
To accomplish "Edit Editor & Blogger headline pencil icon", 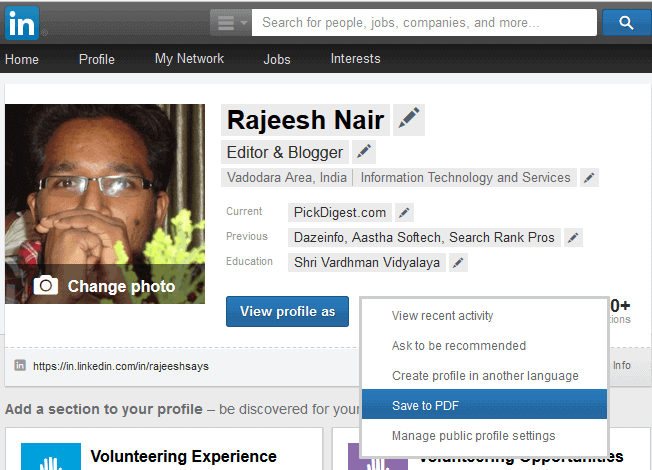I will tap(364, 152).
